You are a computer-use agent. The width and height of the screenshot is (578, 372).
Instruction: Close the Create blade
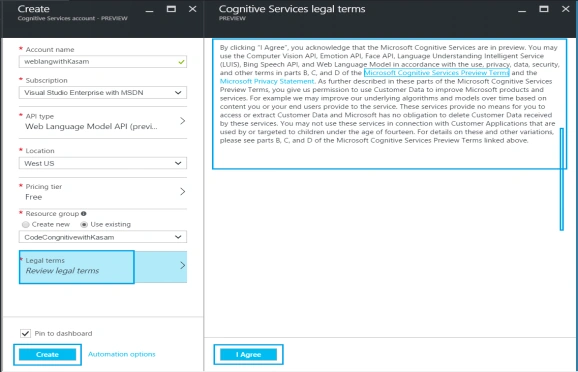[192, 9]
